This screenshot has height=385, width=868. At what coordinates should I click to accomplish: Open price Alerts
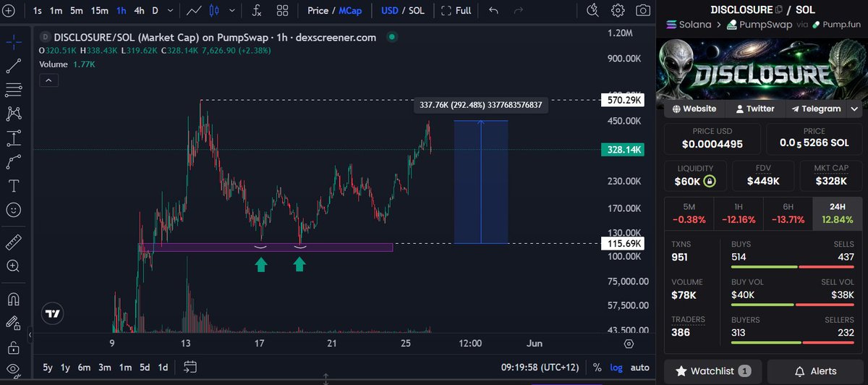(814, 371)
